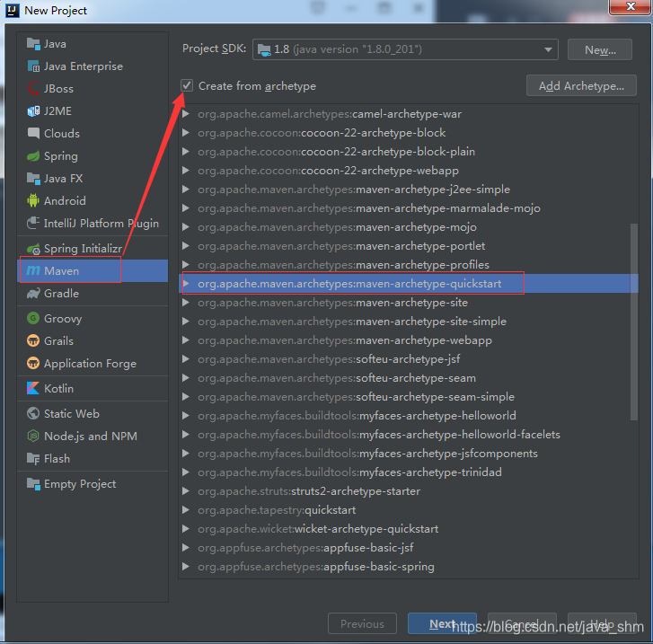Image resolution: width=653 pixels, height=644 pixels.
Task: Click the Gradle elephant icon
Action: pos(33,293)
